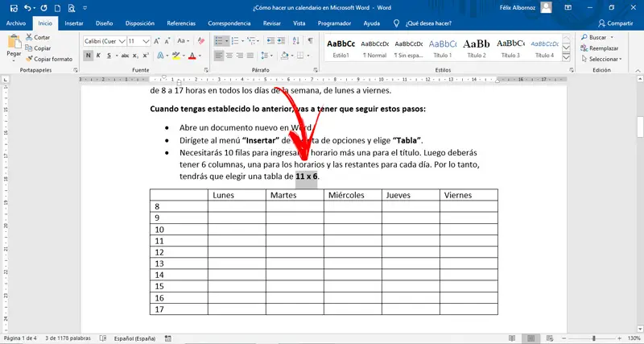644x344 pixels.
Task: Click the Redo/Repeat icon
Action: point(44,7)
